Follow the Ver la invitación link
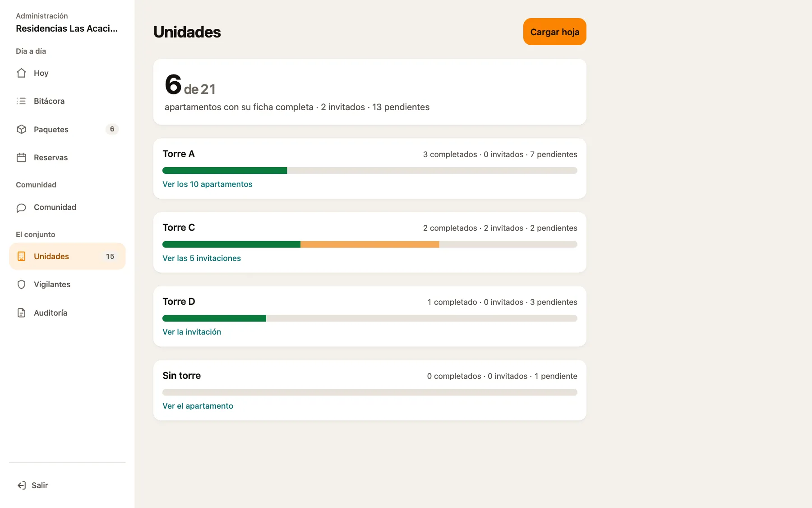812x508 pixels. coord(192,332)
